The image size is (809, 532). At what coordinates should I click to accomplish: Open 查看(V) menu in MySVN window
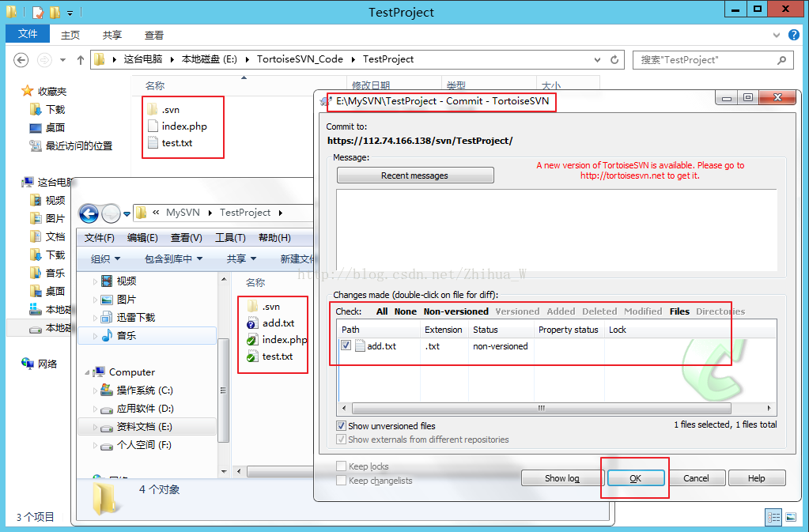[x=187, y=238]
